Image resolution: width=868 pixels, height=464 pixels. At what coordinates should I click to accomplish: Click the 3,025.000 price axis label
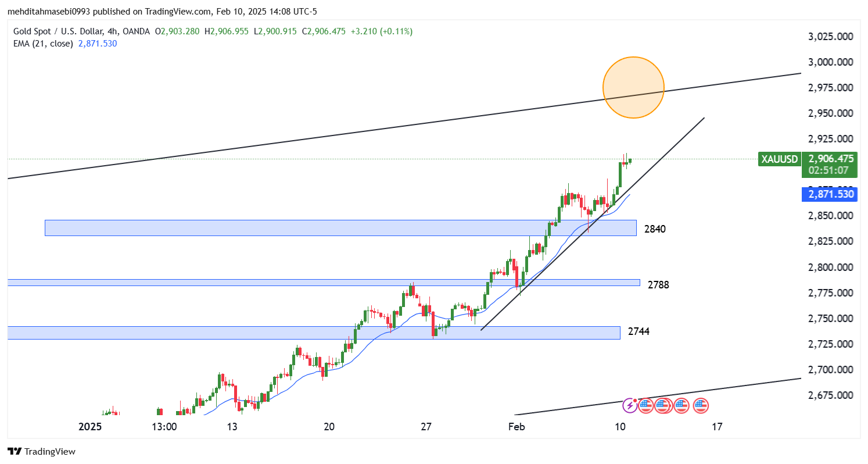[831, 37]
